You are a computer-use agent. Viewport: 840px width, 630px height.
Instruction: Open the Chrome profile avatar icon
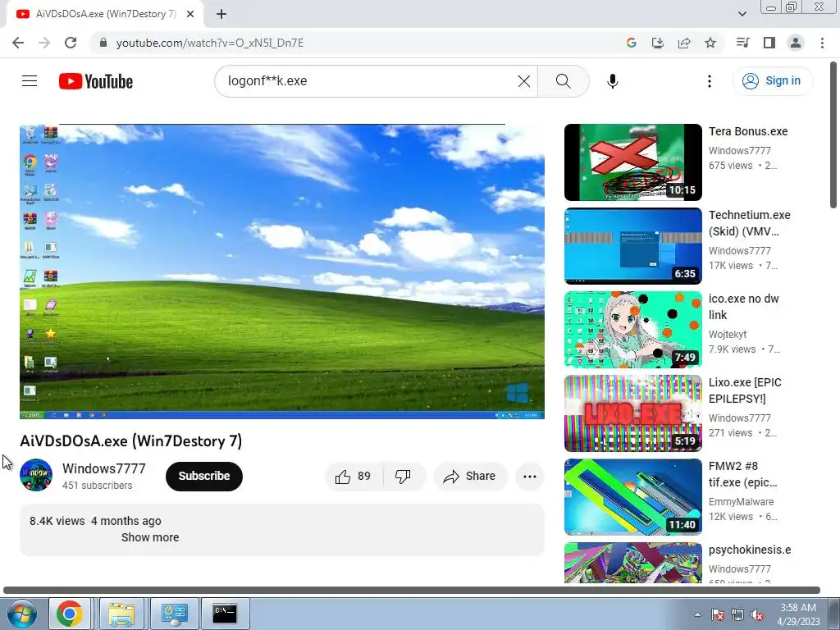click(796, 43)
